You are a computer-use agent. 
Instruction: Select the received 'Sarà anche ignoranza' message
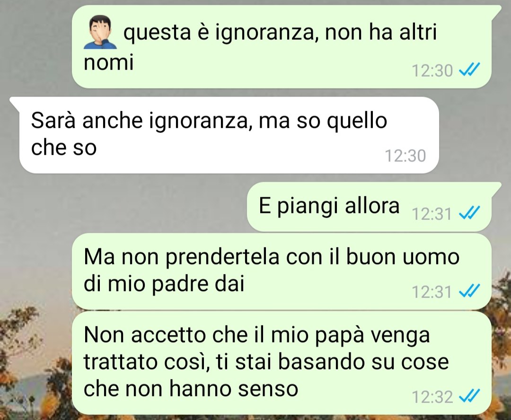click(224, 135)
